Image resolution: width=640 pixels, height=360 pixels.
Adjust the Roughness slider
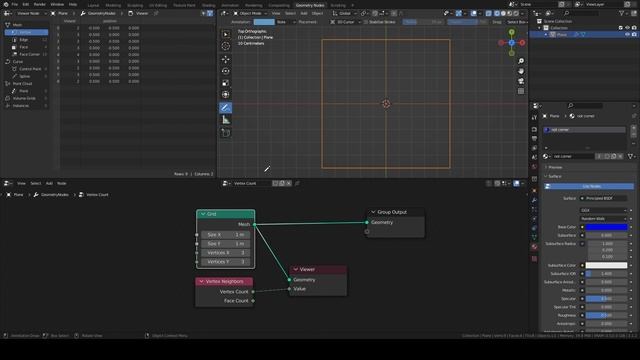pos(606,316)
